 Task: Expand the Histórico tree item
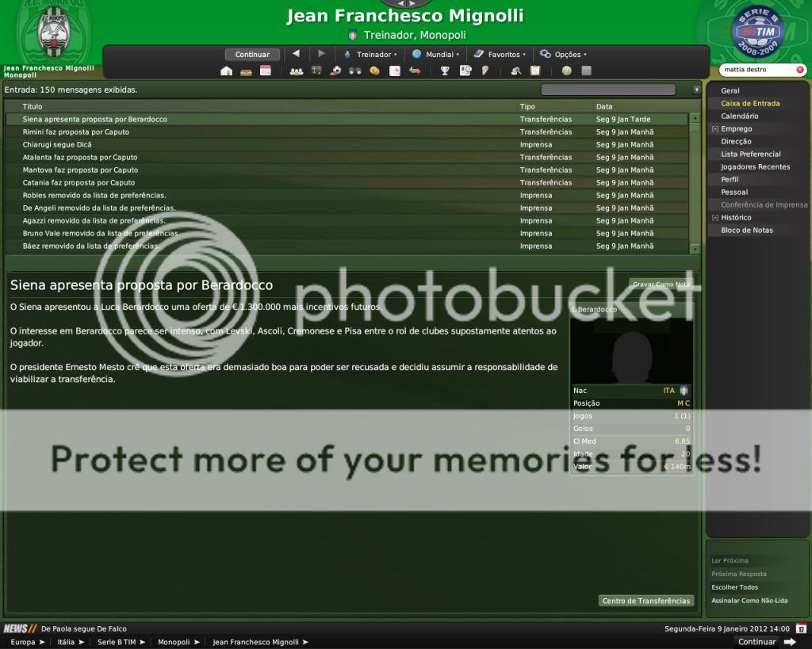tap(715, 218)
